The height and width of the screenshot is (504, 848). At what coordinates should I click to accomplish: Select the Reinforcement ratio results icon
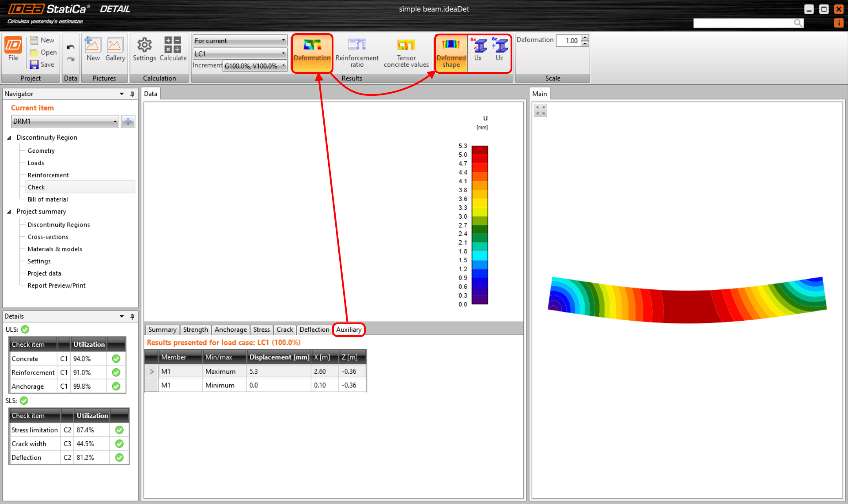357,50
